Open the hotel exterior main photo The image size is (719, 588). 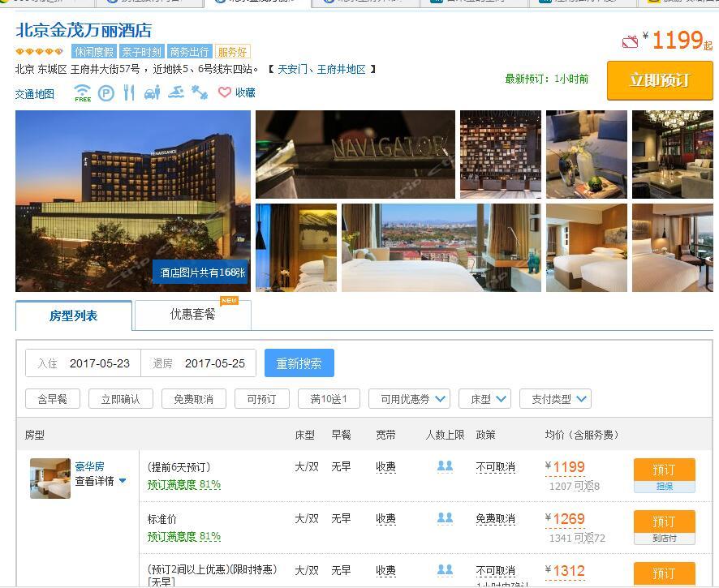coord(133,201)
